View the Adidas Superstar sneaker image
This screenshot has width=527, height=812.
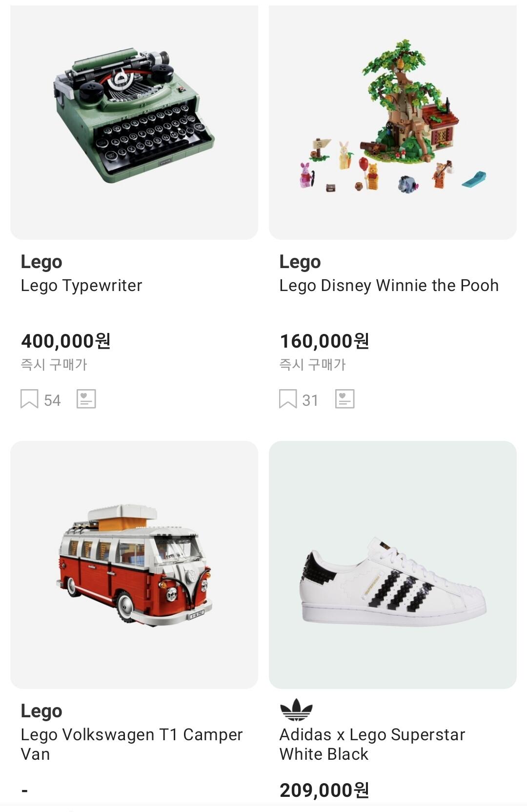393,565
